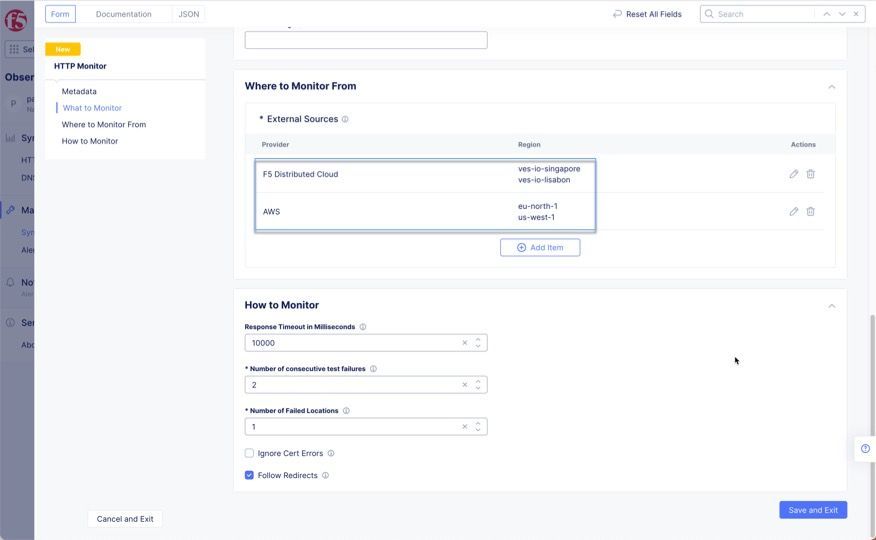Open the JSON tab
Screen dimensions: 876x540
pos(188,14)
